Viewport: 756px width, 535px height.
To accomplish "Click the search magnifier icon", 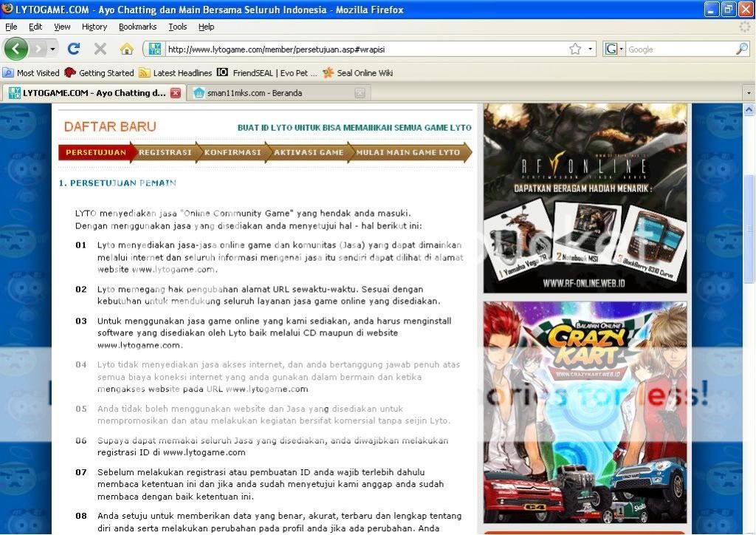I will point(741,49).
